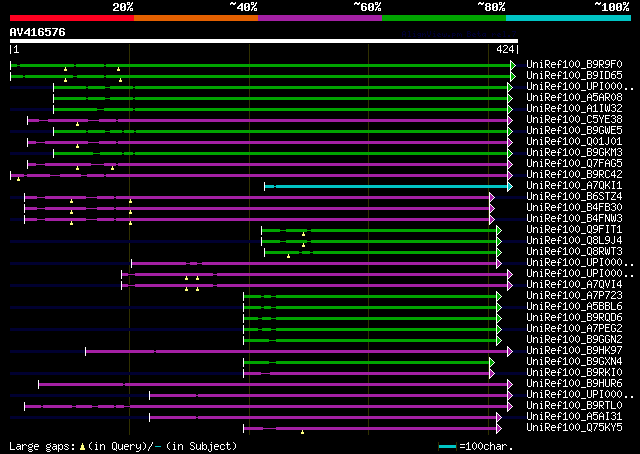Select the UniRef100_Q7FAG5 label
The height and width of the screenshot is (454, 640).
coord(574,164)
